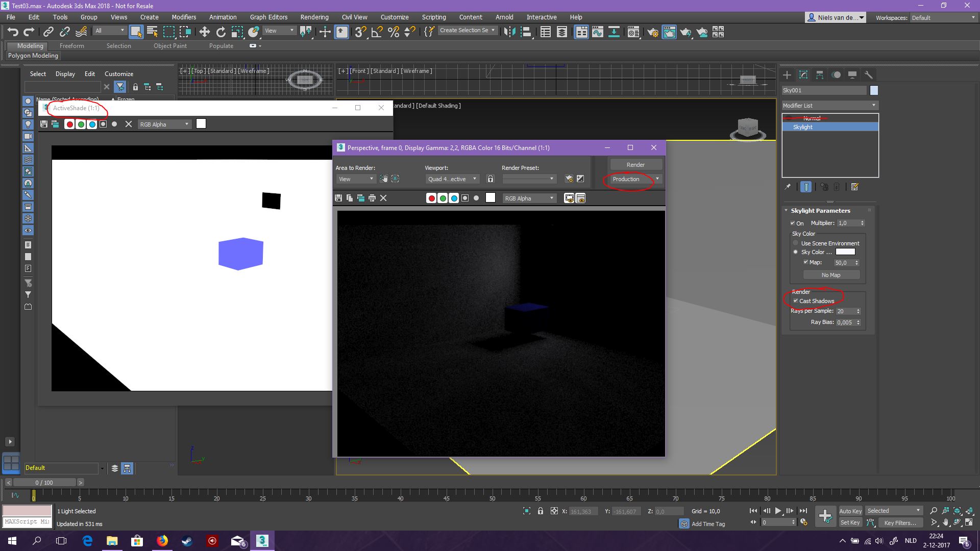Click the Render button in the Perspective window
Viewport: 980px width, 551px height.
tap(635, 164)
